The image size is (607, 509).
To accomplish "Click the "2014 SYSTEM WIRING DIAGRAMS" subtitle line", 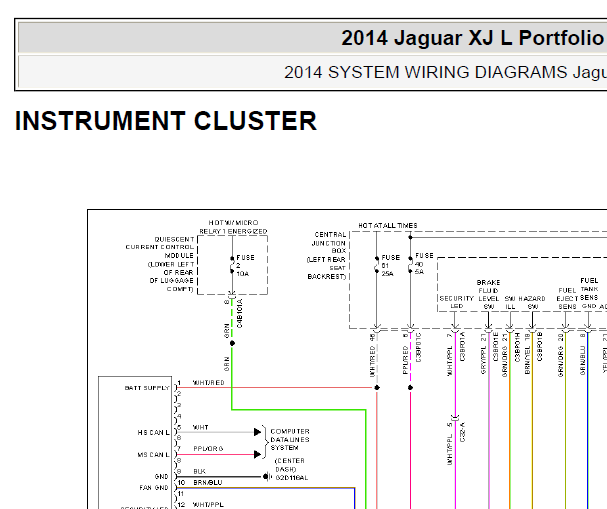I will [445, 72].
